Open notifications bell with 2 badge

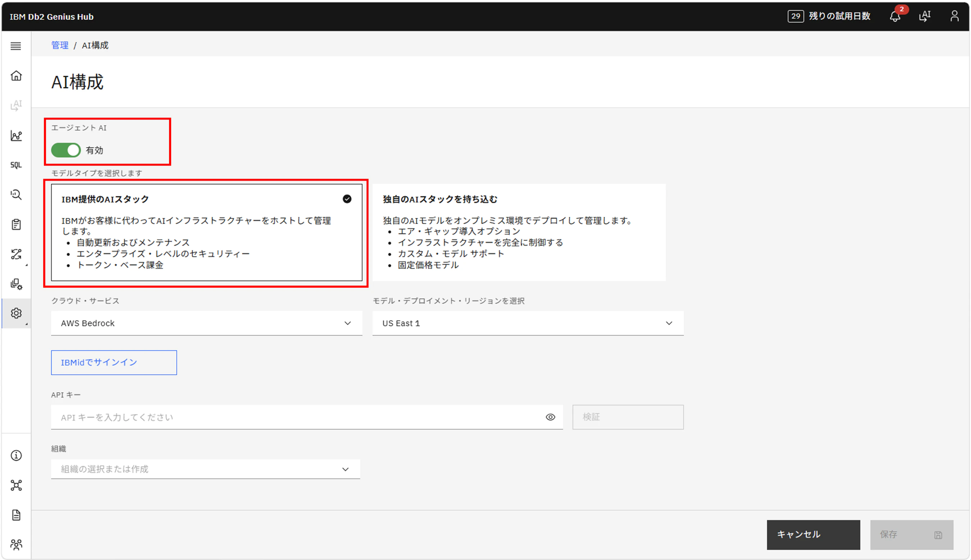coord(895,16)
